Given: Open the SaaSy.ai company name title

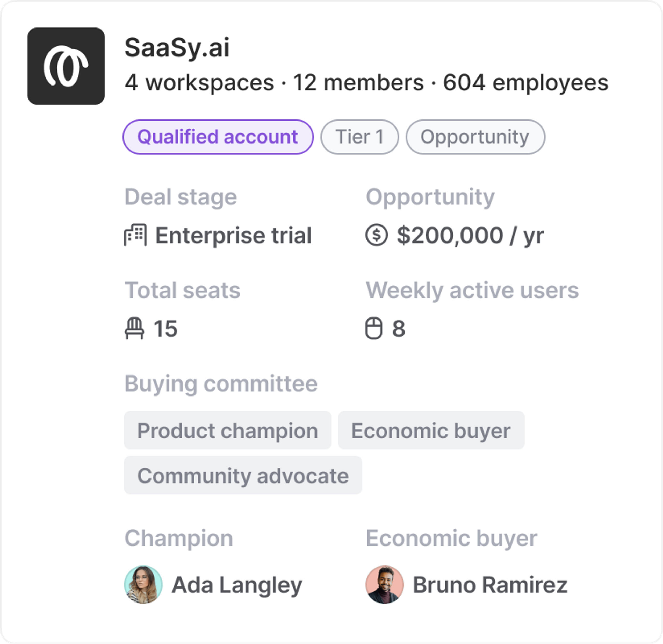Looking at the screenshot, I should coord(177,48).
